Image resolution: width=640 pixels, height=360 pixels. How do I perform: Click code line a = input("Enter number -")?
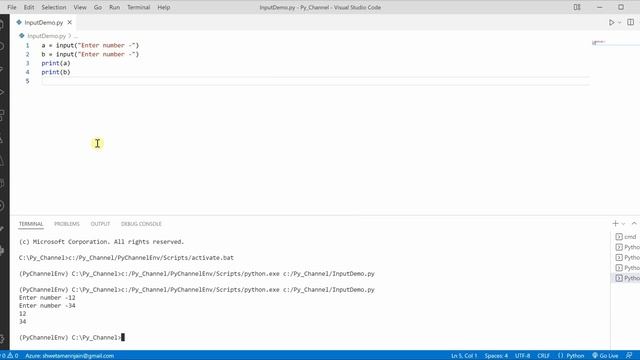click(90, 45)
